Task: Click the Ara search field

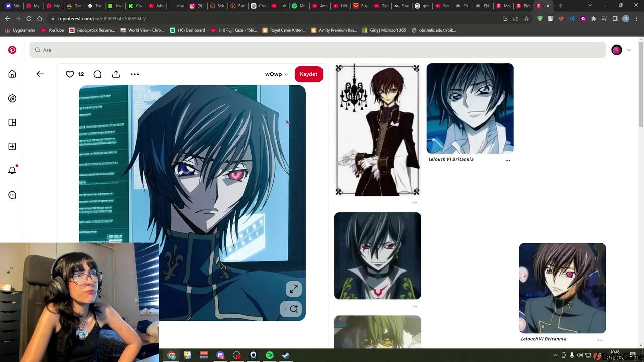Action: click(317, 50)
